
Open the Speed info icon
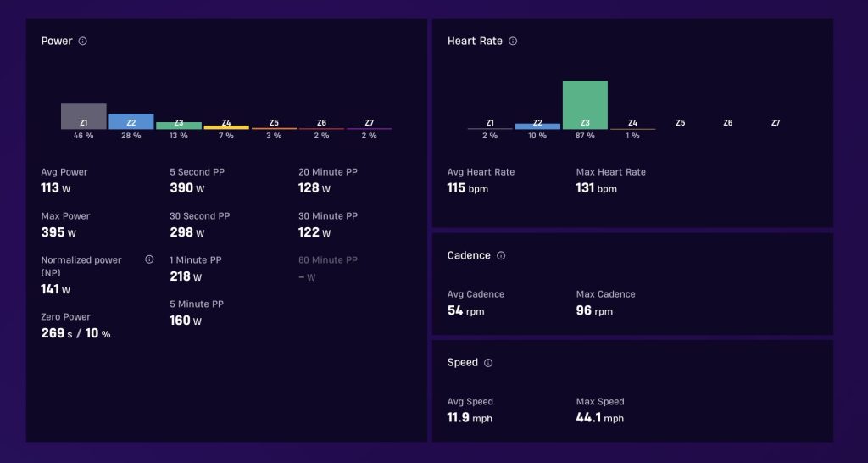pos(488,363)
